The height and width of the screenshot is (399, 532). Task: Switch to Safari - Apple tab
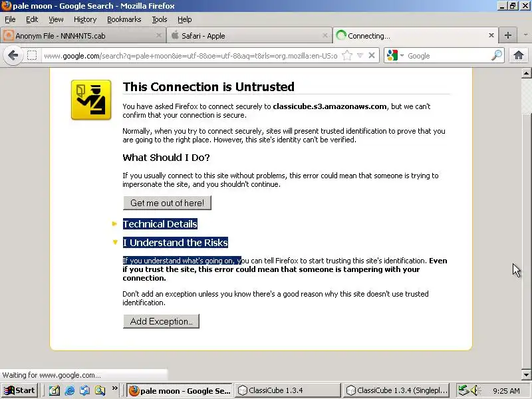(x=249, y=35)
